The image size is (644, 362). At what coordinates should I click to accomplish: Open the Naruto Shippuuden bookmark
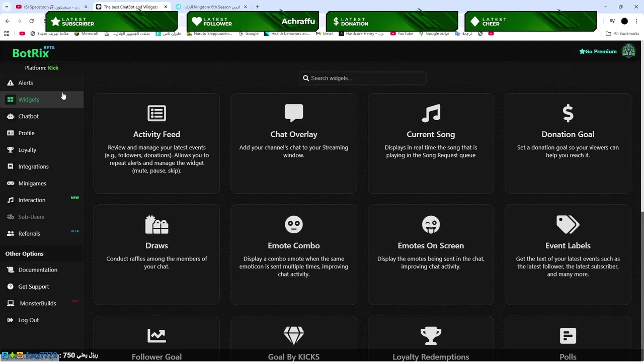(209, 34)
